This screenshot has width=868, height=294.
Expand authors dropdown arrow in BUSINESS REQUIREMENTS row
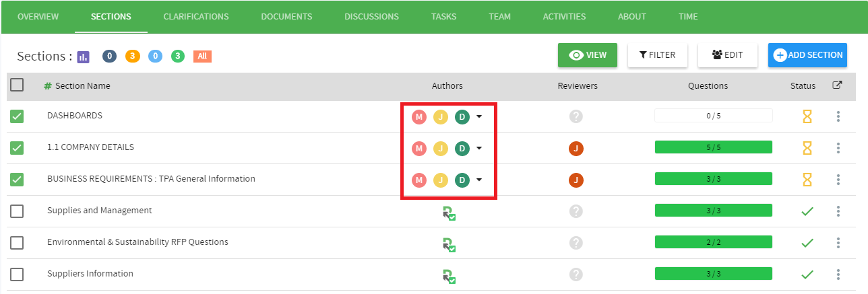tap(479, 180)
